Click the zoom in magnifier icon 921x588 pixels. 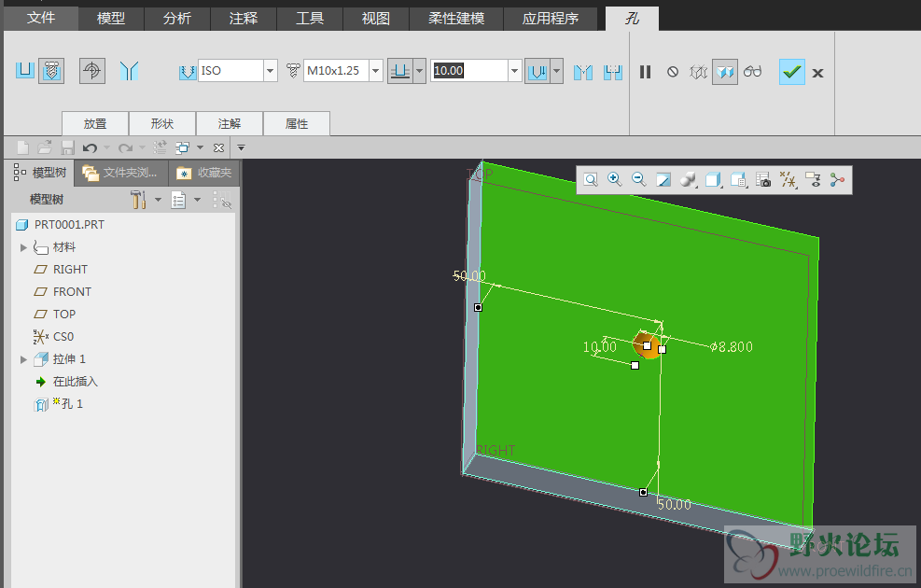pos(614,180)
